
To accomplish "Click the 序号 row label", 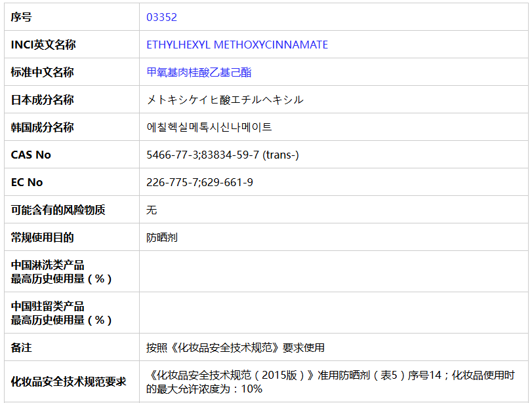I will click(x=22, y=17).
